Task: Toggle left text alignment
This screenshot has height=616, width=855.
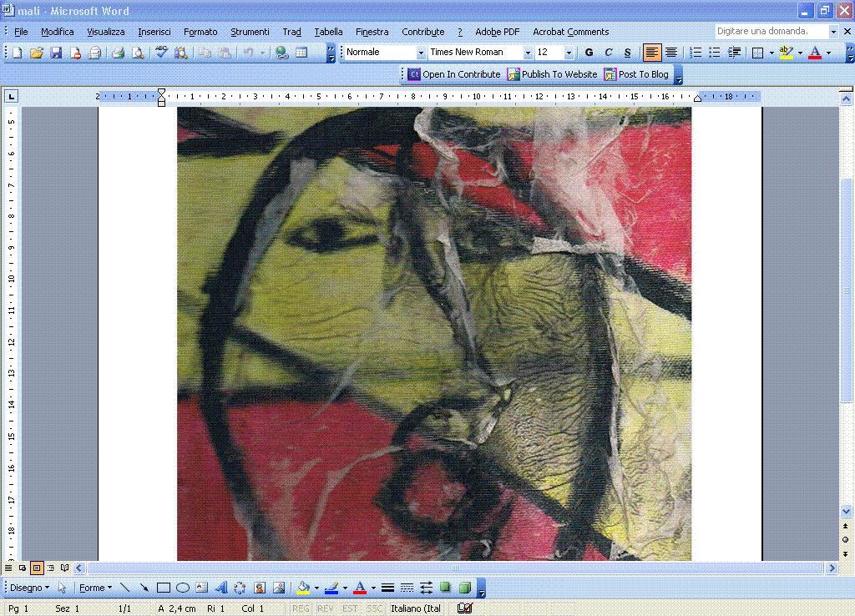Action: (651, 53)
